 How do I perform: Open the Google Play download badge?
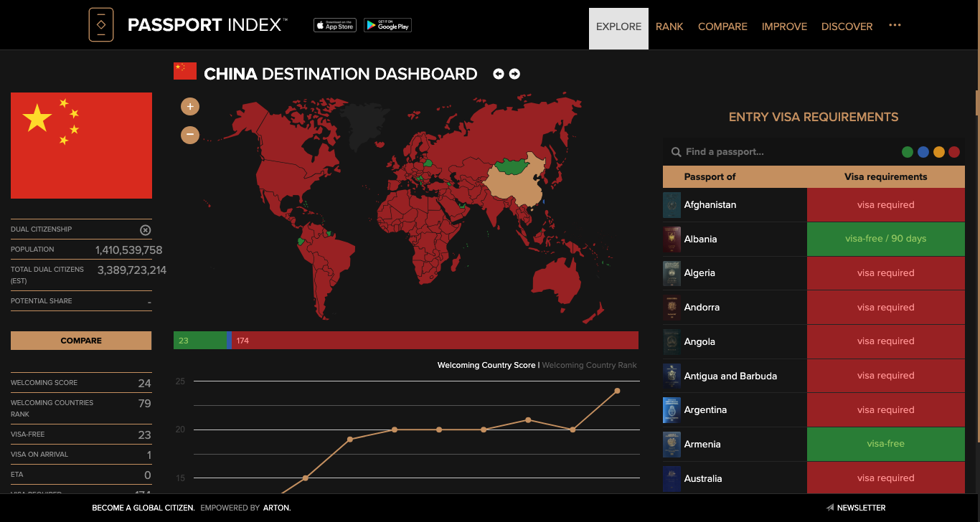[387, 25]
